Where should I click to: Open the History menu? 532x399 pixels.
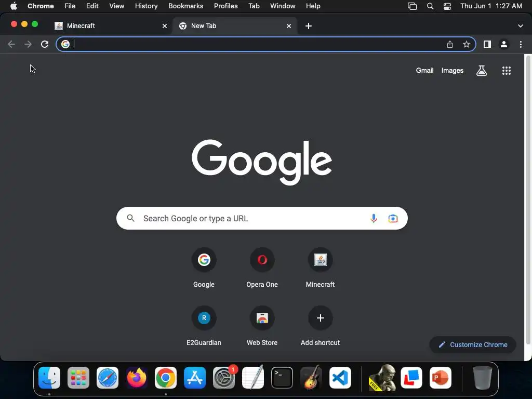[x=146, y=6]
